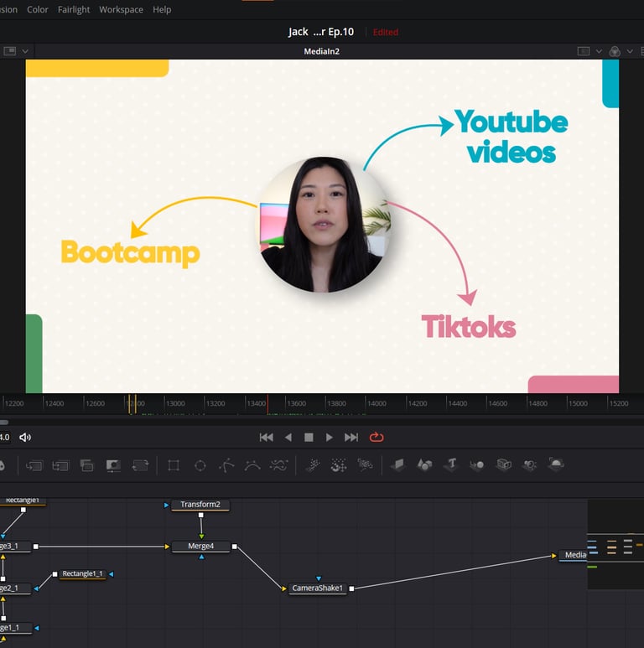
Task: Add a Channel Booleans node from the toolbar
Action: (60, 466)
